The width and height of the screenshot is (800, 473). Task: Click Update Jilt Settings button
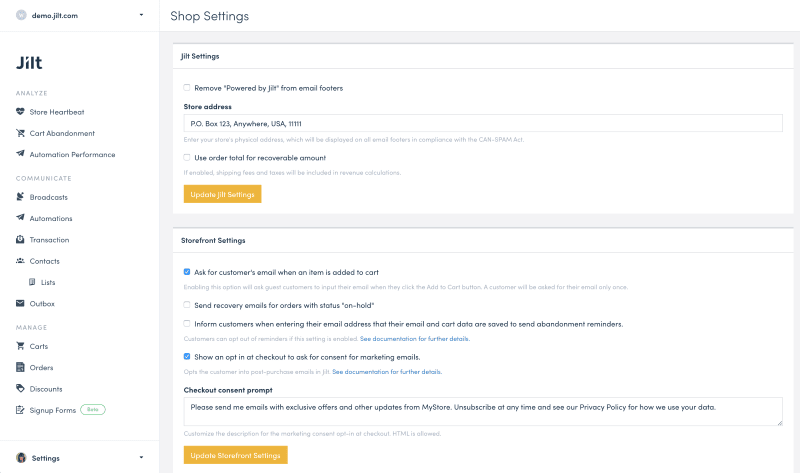coord(222,194)
